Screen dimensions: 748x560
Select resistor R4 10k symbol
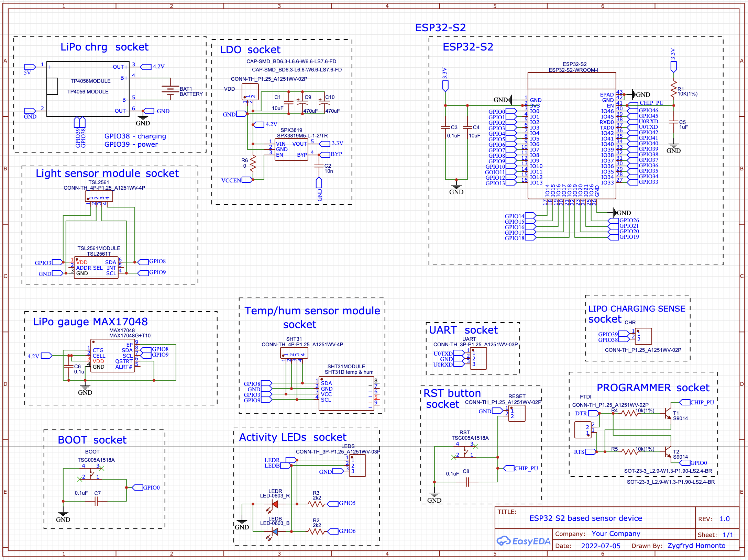point(630,413)
